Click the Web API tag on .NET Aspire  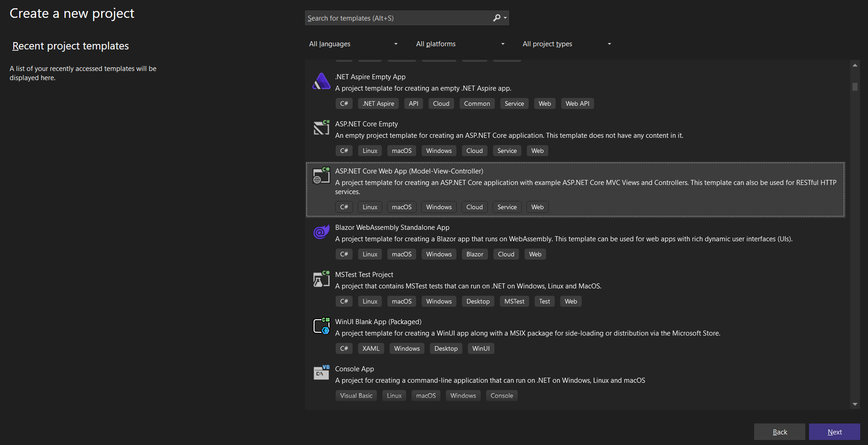(577, 103)
